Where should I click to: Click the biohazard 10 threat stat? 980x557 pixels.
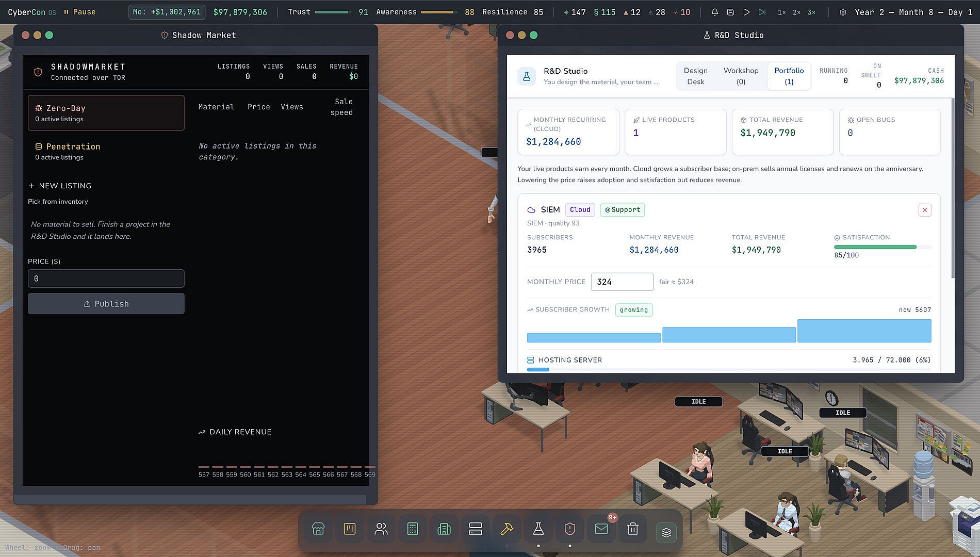point(681,12)
